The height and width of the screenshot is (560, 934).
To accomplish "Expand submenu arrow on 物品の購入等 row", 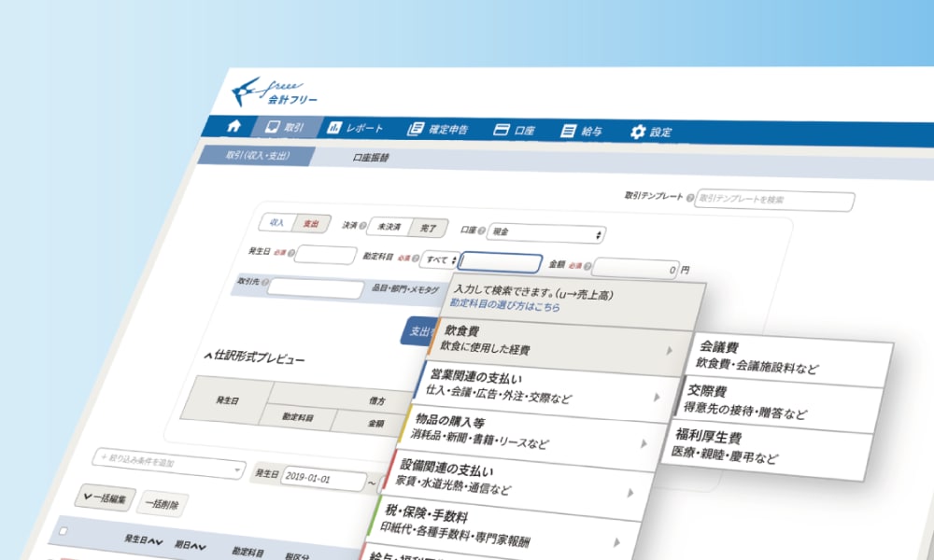I will tap(644, 443).
